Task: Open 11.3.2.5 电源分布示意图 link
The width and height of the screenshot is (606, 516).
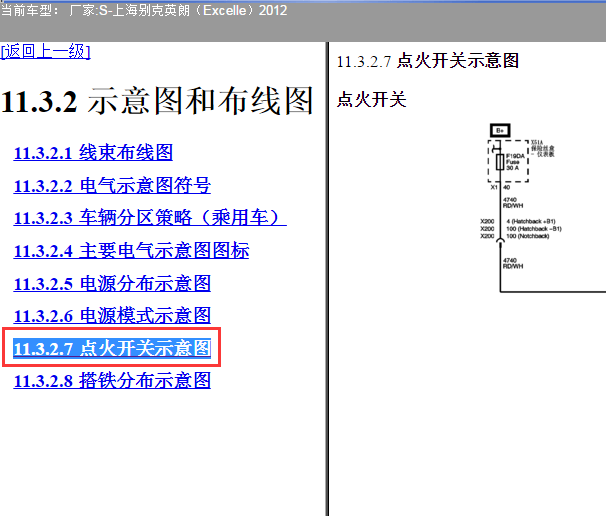Action: pos(112,283)
